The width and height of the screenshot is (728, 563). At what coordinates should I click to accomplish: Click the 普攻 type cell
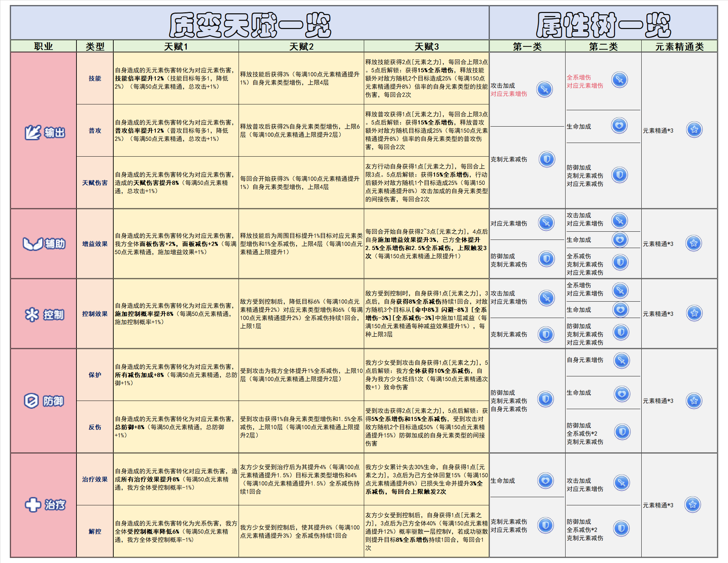pyautogui.click(x=95, y=131)
